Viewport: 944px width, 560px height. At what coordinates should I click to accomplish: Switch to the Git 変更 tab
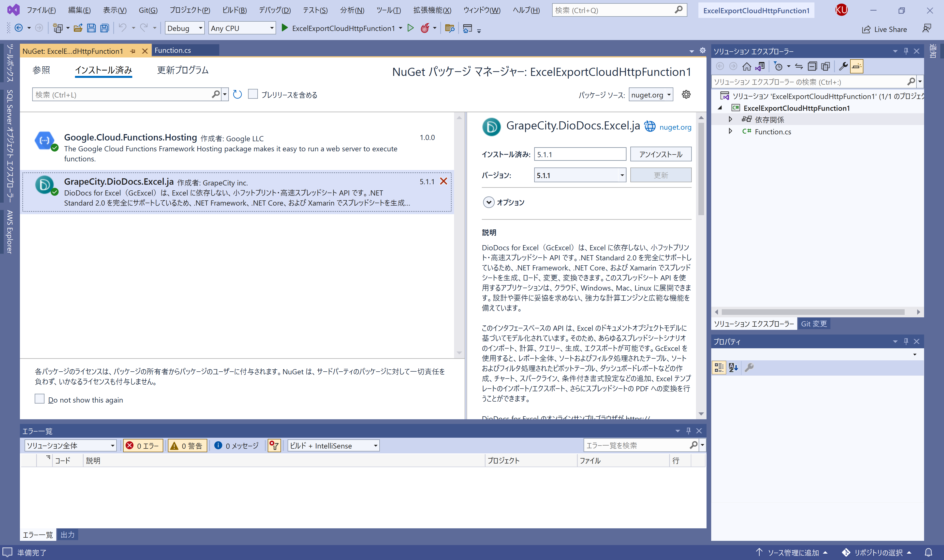pos(814,323)
